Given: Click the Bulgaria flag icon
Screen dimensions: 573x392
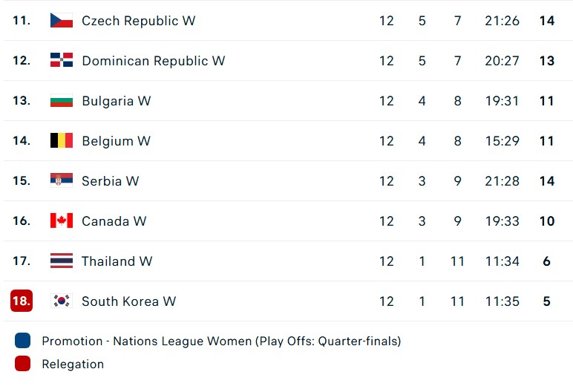Looking at the screenshot, I should tap(62, 100).
